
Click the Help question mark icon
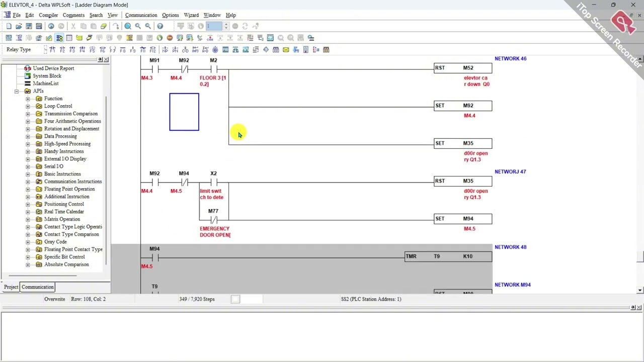(x=160, y=26)
